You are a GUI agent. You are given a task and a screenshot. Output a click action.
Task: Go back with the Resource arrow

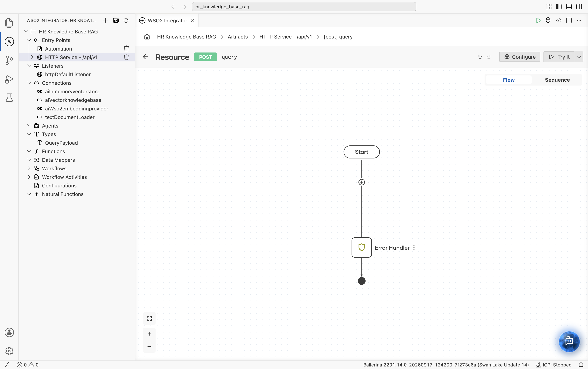point(145,57)
